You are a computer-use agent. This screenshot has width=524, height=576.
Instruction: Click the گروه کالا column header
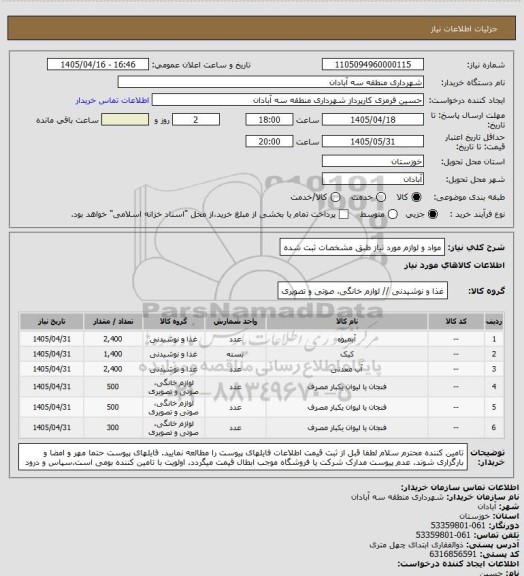tap(173, 321)
